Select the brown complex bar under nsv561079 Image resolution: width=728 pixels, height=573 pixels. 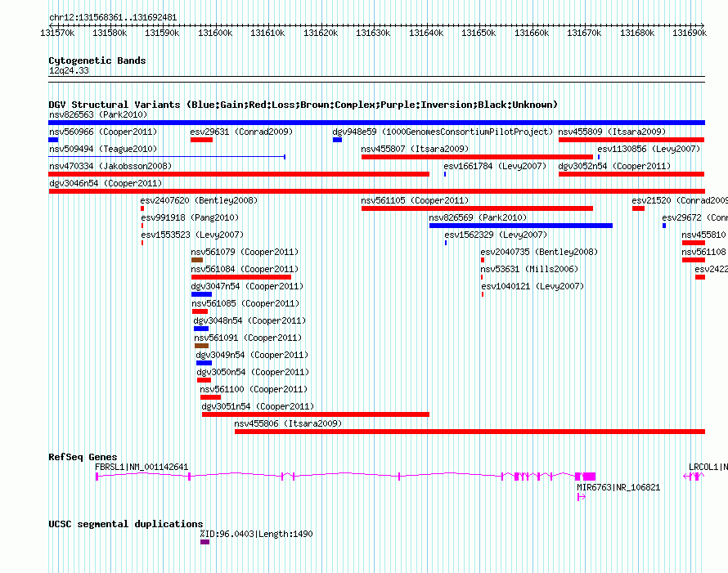[x=197, y=260]
